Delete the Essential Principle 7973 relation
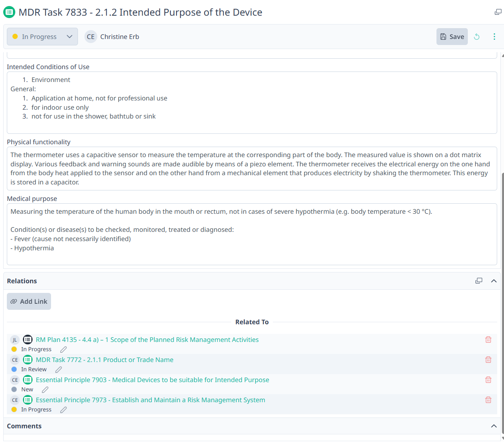Image resolution: width=504 pixels, height=446 pixels. pyautogui.click(x=488, y=400)
